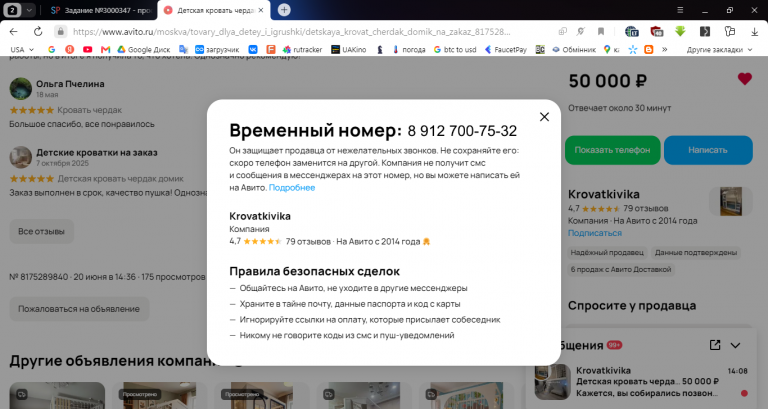Open the Подробнее link in dialog
The height and width of the screenshot is (409, 768).
(x=292, y=188)
